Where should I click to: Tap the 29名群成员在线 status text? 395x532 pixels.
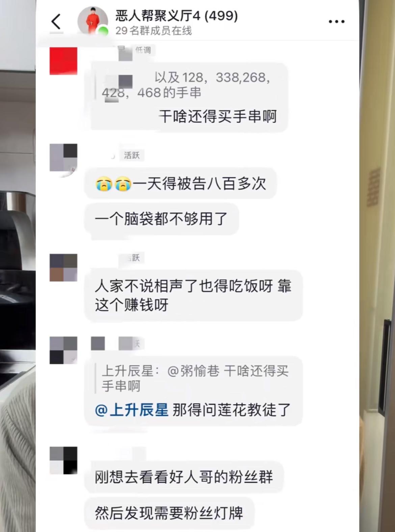(x=154, y=31)
